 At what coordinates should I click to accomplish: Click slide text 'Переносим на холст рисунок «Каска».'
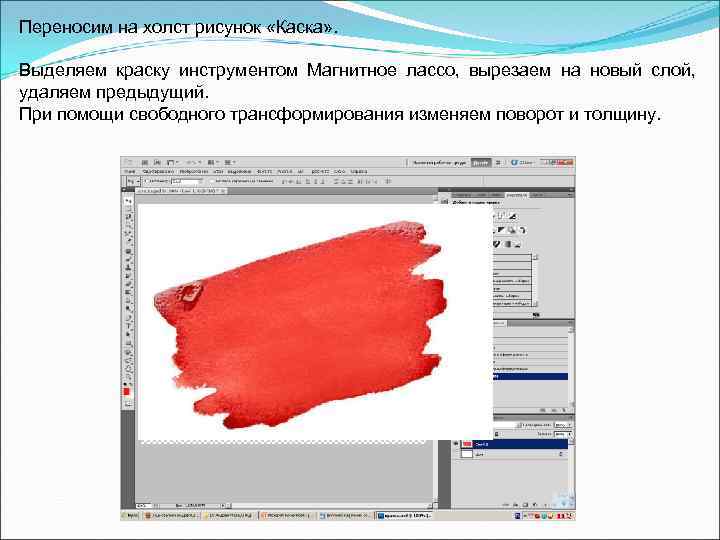click(x=178, y=27)
